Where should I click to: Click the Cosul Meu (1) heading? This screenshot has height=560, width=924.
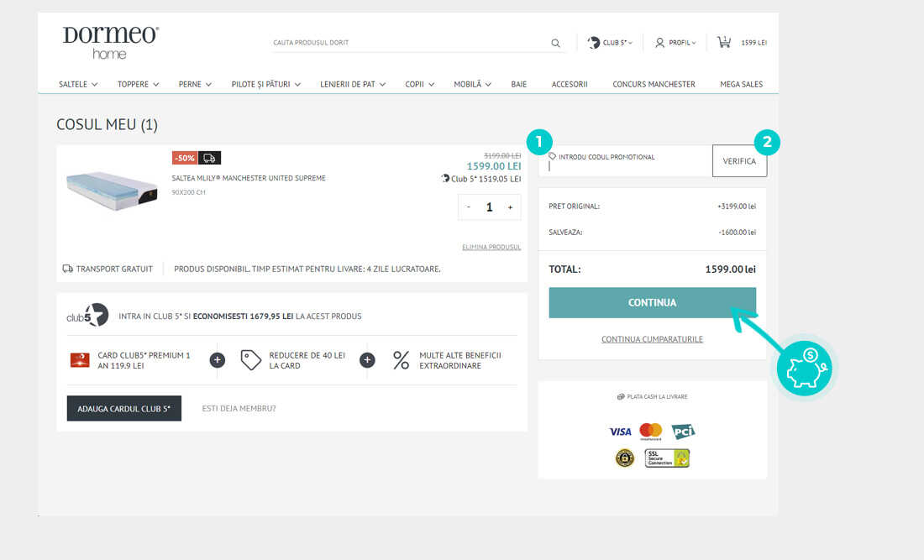[108, 125]
